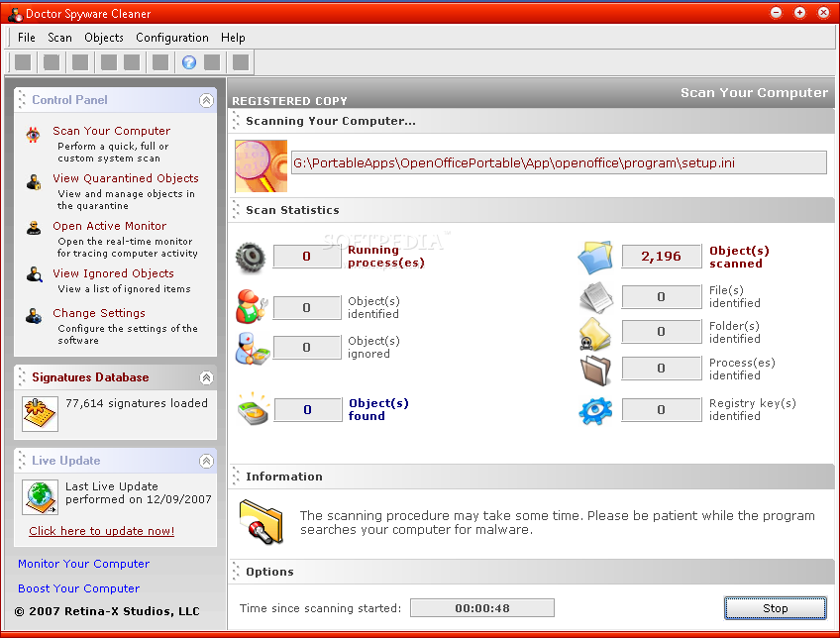Screen dimensions: 840x638
Task: Click the 'Scan Statistics' section header
Action: pos(292,210)
